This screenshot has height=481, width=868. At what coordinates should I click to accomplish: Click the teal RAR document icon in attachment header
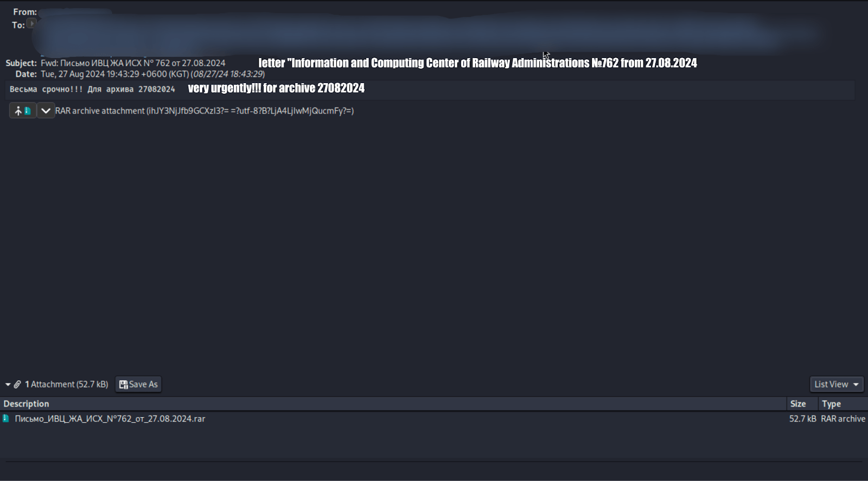(28, 110)
